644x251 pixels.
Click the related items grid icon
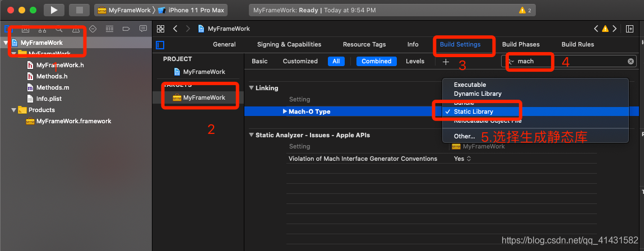point(161,29)
